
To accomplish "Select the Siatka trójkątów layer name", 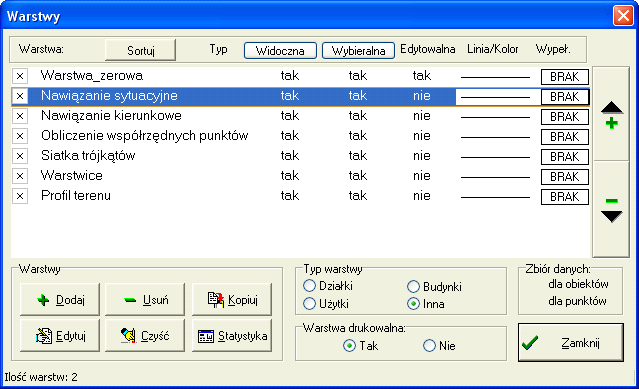I will pos(88,156).
